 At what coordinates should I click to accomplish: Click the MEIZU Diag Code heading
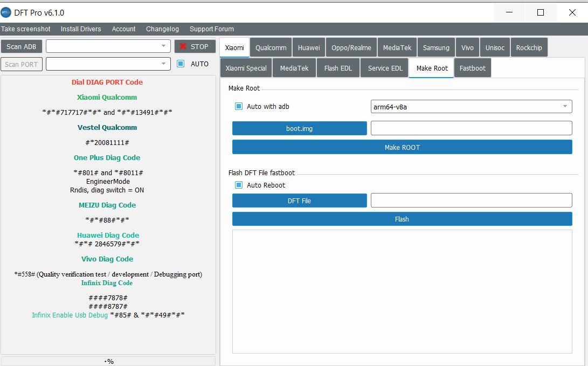coord(107,205)
